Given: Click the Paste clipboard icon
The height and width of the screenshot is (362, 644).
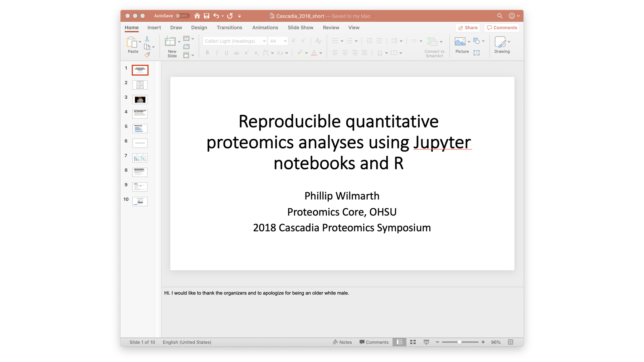Looking at the screenshot, I should coord(131,42).
